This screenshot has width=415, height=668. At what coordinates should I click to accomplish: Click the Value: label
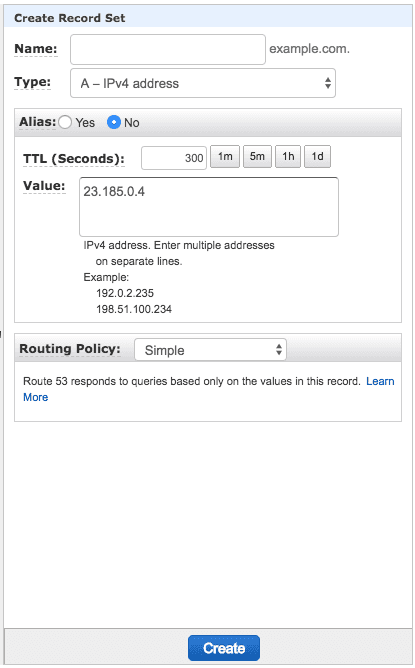tap(44, 186)
